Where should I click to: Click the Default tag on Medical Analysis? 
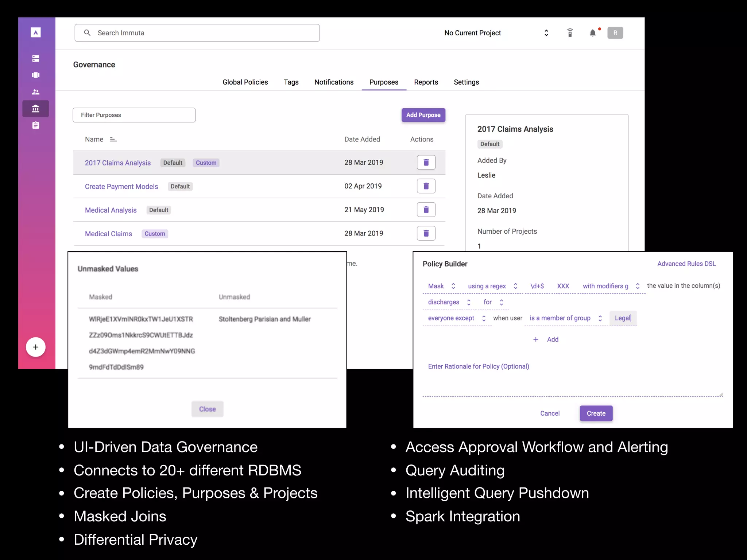click(159, 210)
